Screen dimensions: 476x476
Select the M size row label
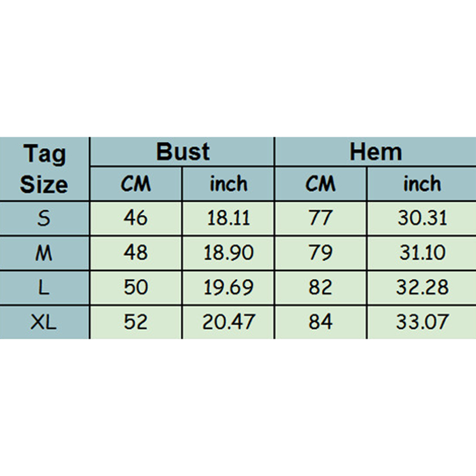tap(44, 253)
